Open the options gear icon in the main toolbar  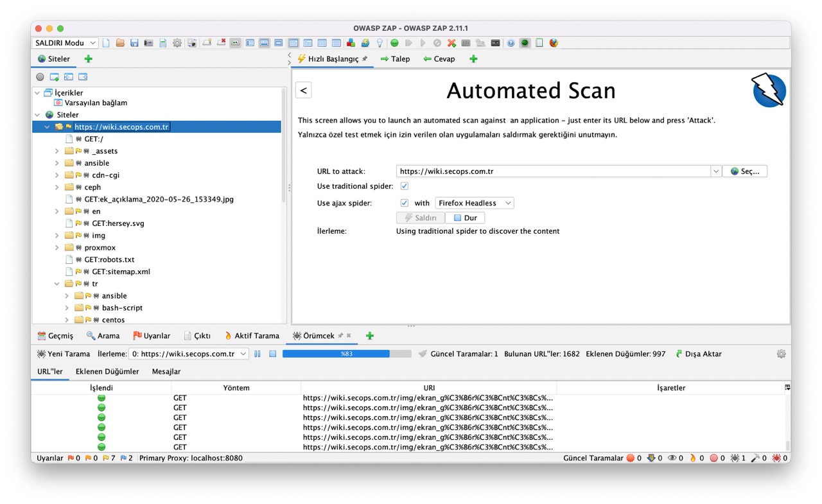[177, 43]
